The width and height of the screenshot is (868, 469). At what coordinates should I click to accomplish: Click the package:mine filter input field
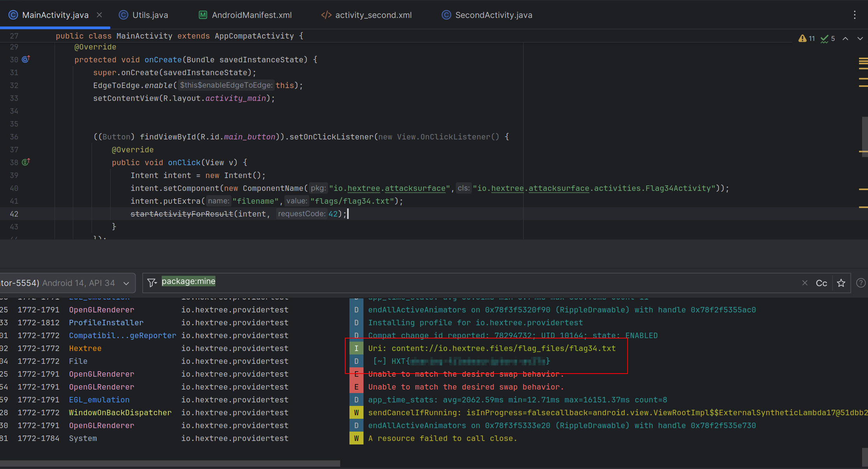pyautogui.click(x=471, y=283)
